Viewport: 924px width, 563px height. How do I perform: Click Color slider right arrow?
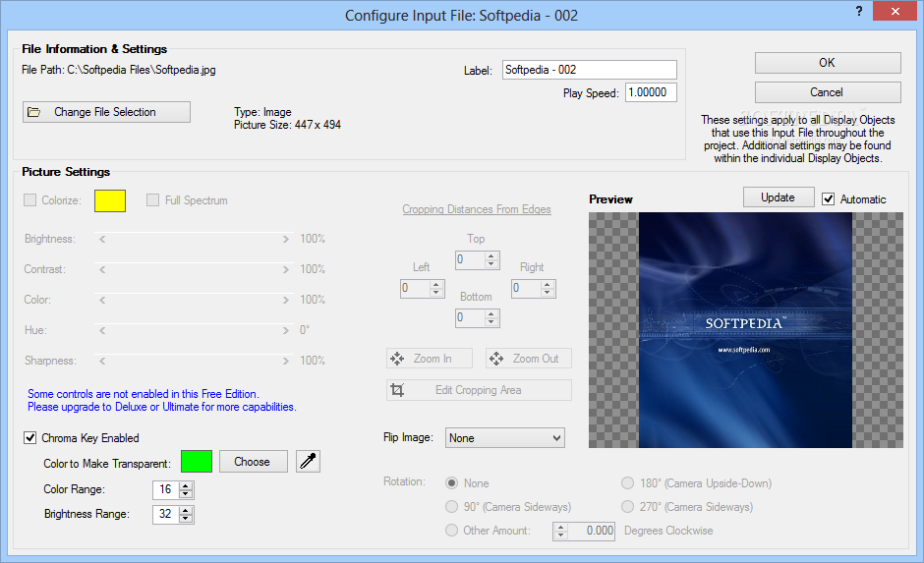pos(286,300)
